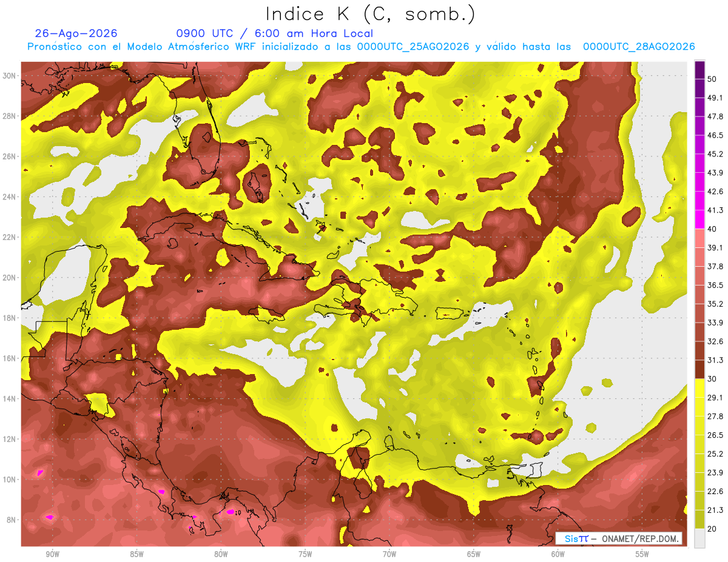
Task: Click the color bar label '33.9'
Action: pos(715,323)
